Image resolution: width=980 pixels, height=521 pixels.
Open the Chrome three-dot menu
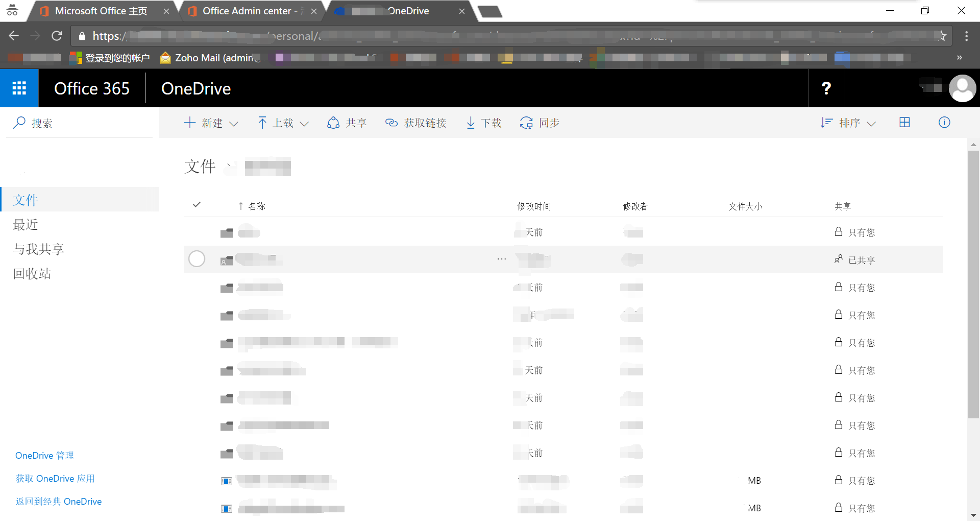pos(966,36)
